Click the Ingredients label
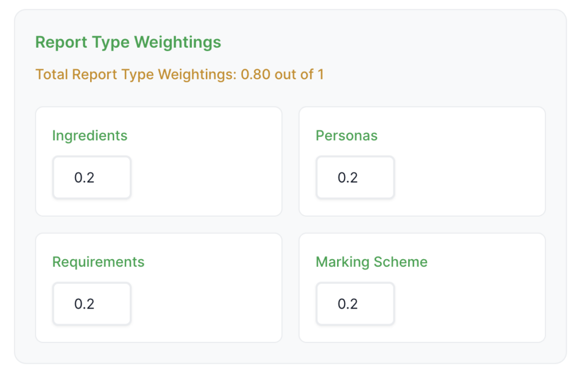This screenshot has height=377, width=588. [90, 136]
